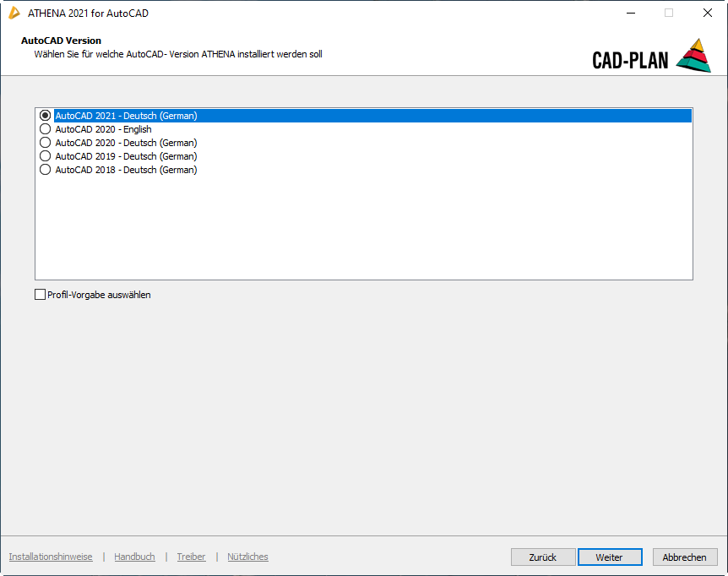Cancel setup with the Abbrechen button
The height and width of the screenshot is (576, 728).
tap(684, 557)
